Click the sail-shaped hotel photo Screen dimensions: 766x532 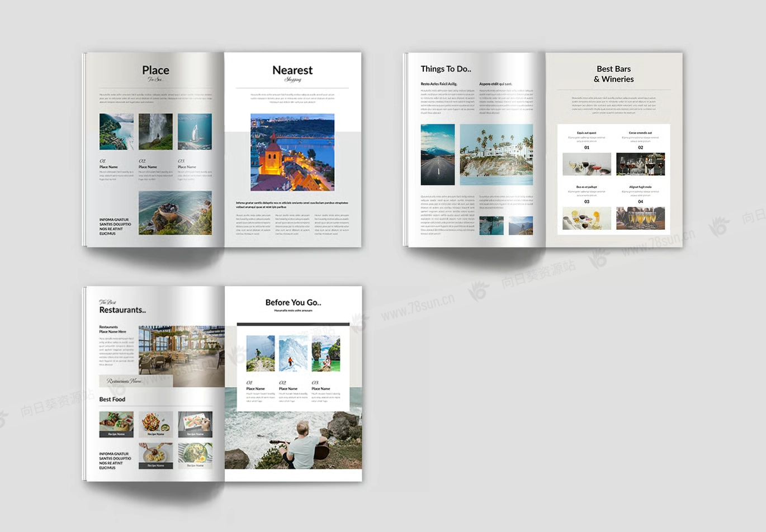(195, 132)
